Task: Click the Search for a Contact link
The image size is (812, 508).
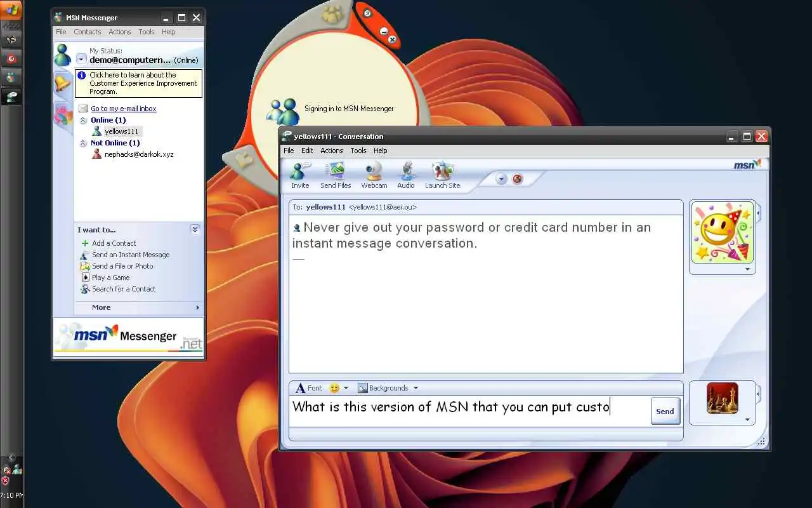Action: (x=124, y=289)
